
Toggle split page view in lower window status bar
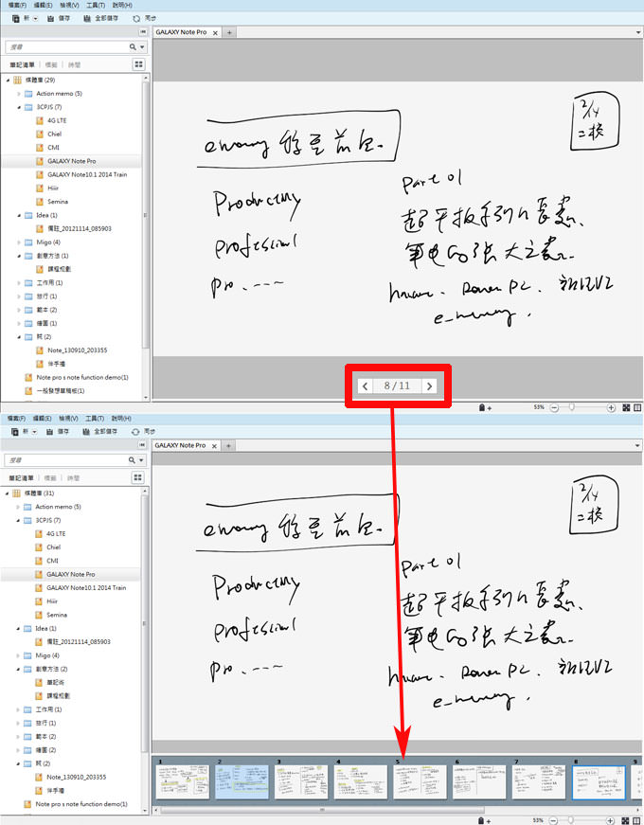point(637,819)
